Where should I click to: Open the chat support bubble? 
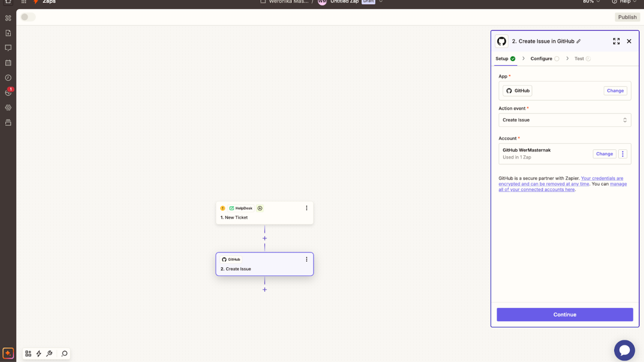click(x=624, y=350)
